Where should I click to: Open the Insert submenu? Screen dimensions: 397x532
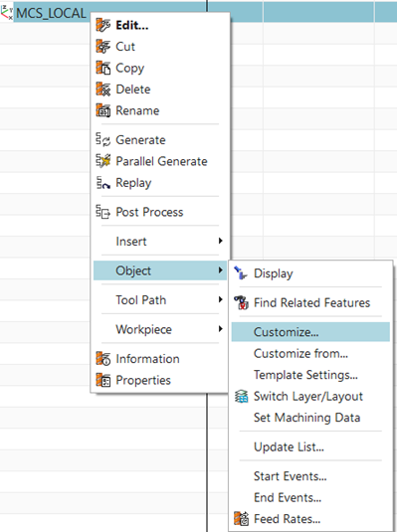tap(160, 242)
